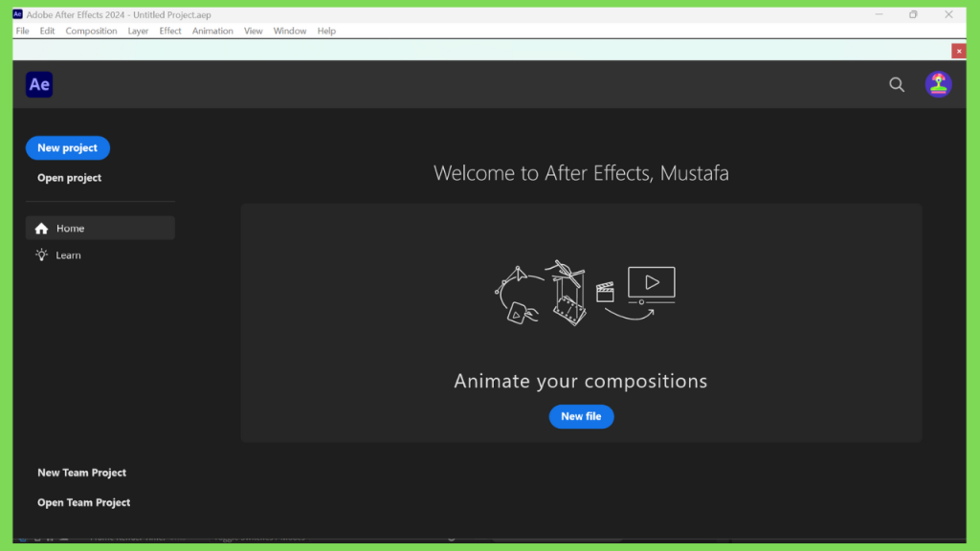
Task: Open the search magnifier icon
Action: click(897, 84)
